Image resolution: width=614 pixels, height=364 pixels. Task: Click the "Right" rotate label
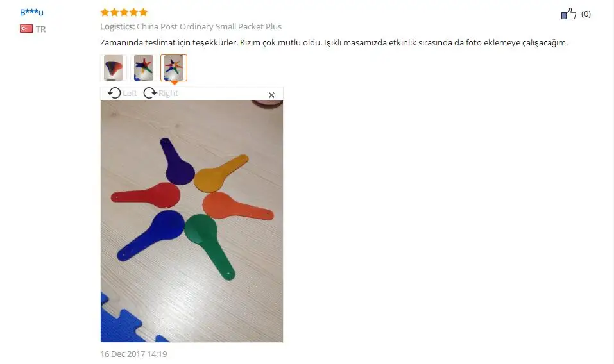tap(168, 93)
